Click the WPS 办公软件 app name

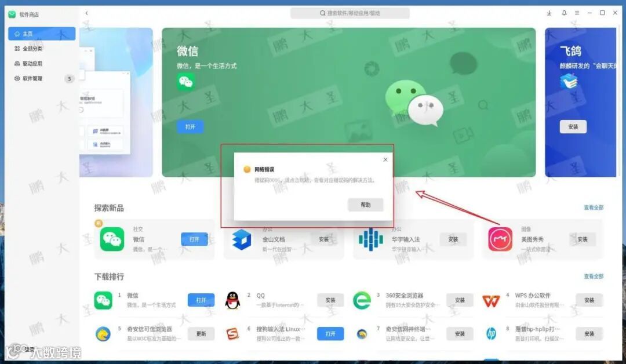click(533, 296)
